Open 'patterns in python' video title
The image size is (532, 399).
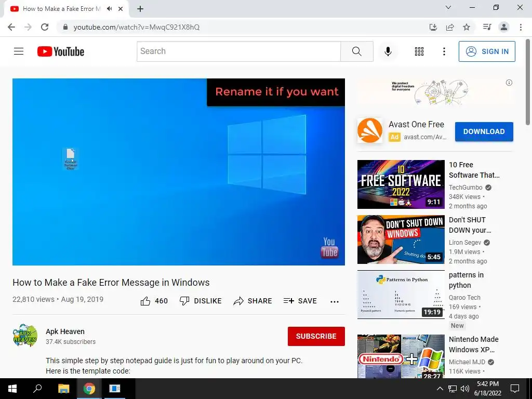pos(466,280)
